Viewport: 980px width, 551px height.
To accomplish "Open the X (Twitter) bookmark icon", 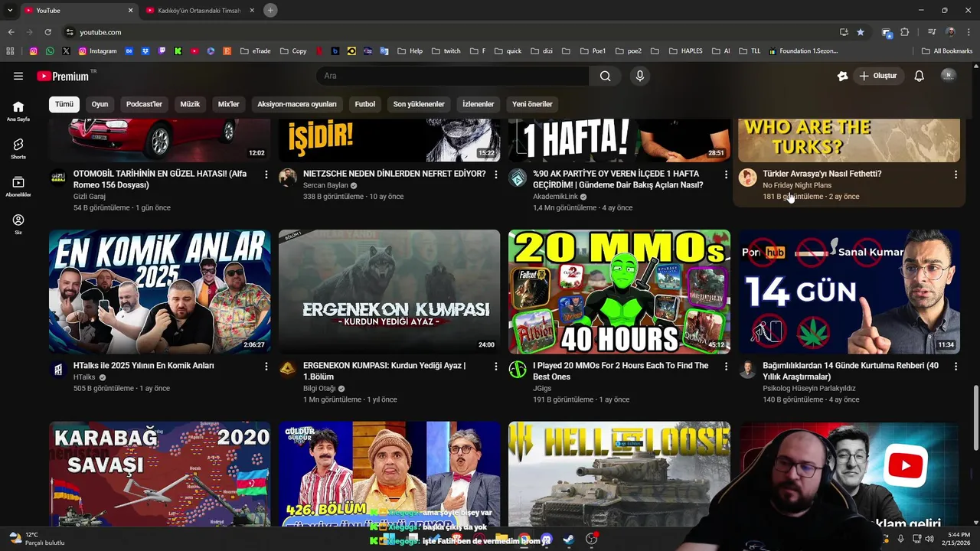I will pos(66,51).
